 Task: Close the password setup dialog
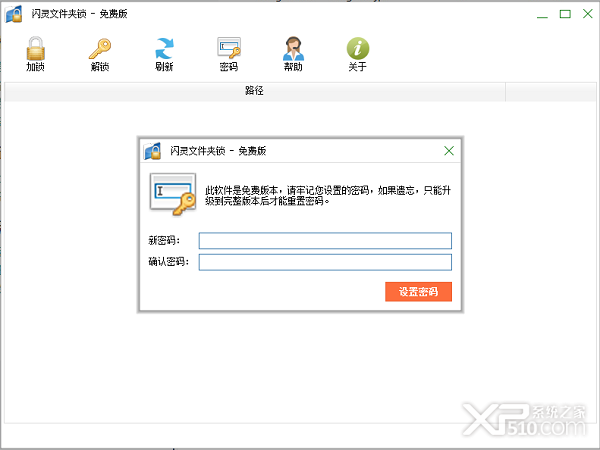point(449,151)
